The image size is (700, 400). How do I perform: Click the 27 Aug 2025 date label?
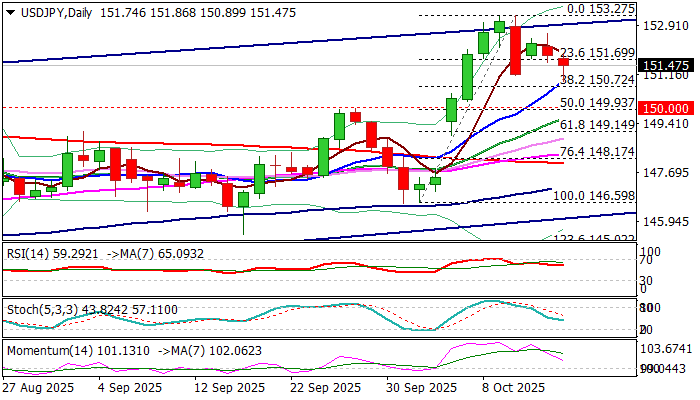pos(36,388)
